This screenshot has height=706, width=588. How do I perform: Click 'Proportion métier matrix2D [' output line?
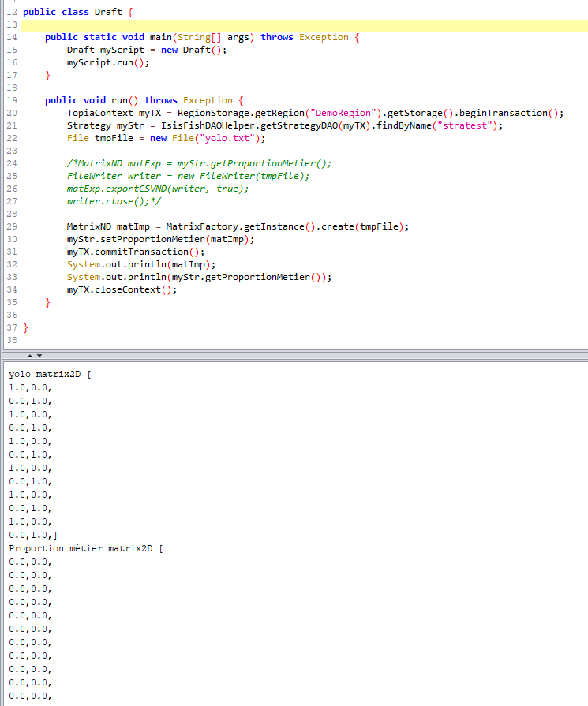tap(85, 548)
